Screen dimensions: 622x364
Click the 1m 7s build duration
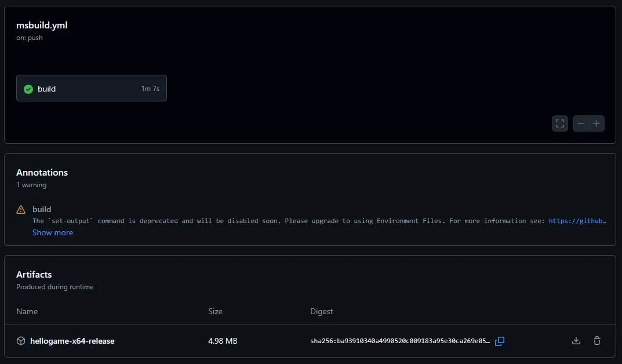click(x=150, y=89)
